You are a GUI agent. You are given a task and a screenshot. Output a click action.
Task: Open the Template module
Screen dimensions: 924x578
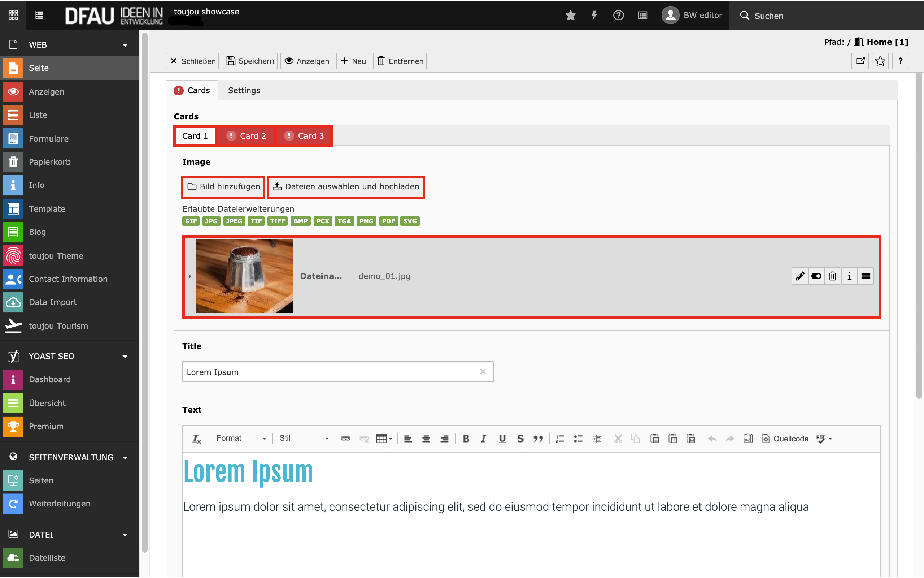coord(70,209)
